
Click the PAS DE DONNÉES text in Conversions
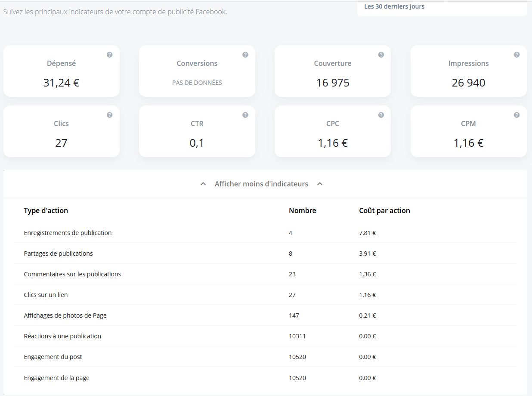[x=197, y=83]
